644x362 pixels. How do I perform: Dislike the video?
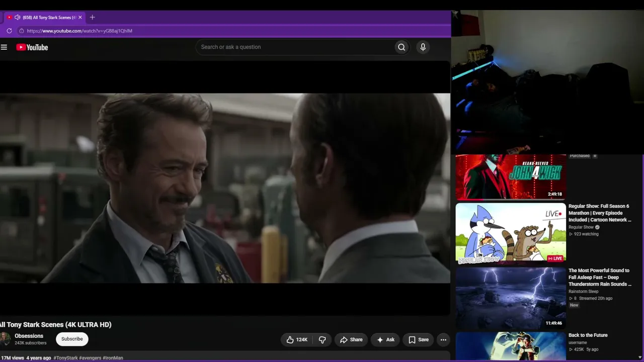pyautogui.click(x=323, y=340)
